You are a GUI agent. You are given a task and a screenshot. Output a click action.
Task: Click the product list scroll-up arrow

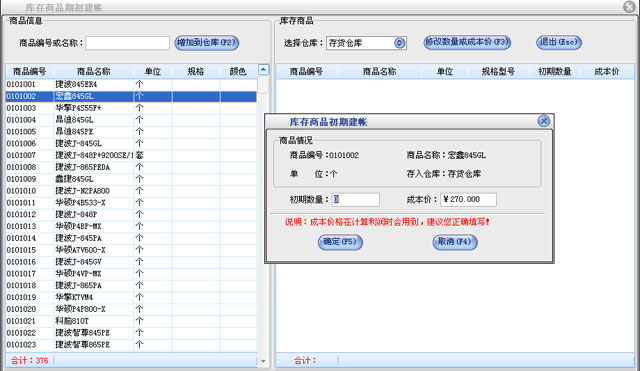click(263, 70)
